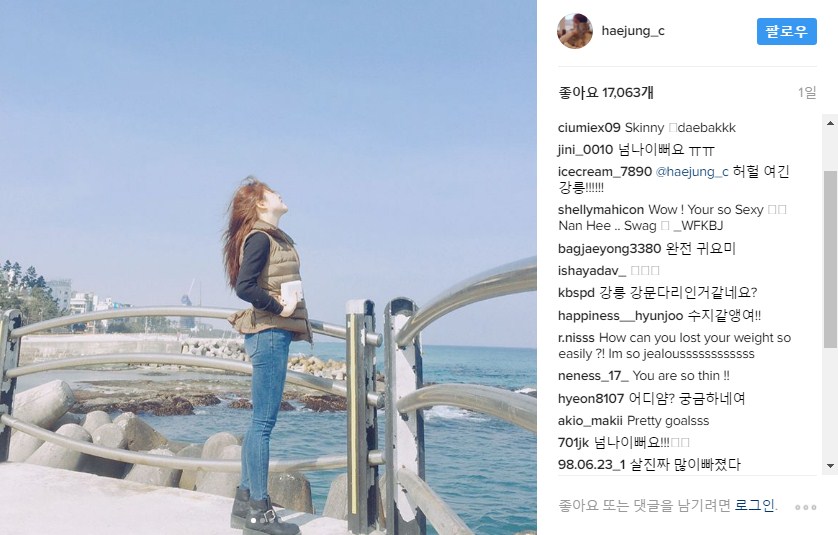Screen dimensions: 838x535
Task: Select the second carousel dot on photo
Action: (261, 520)
